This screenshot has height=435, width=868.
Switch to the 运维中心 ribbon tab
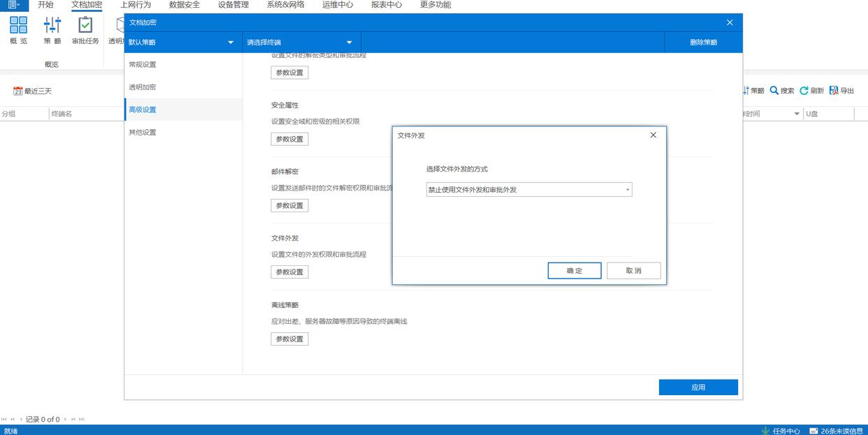click(338, 5)
